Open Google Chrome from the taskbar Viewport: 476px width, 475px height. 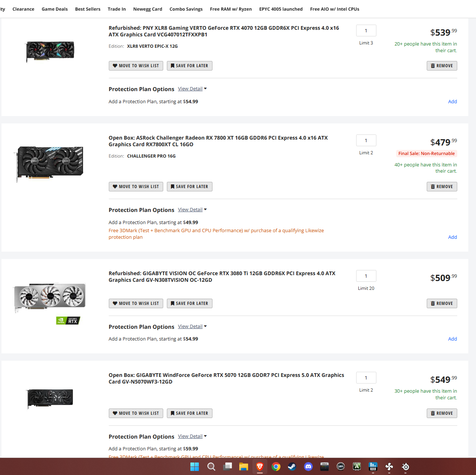[276, 467]
